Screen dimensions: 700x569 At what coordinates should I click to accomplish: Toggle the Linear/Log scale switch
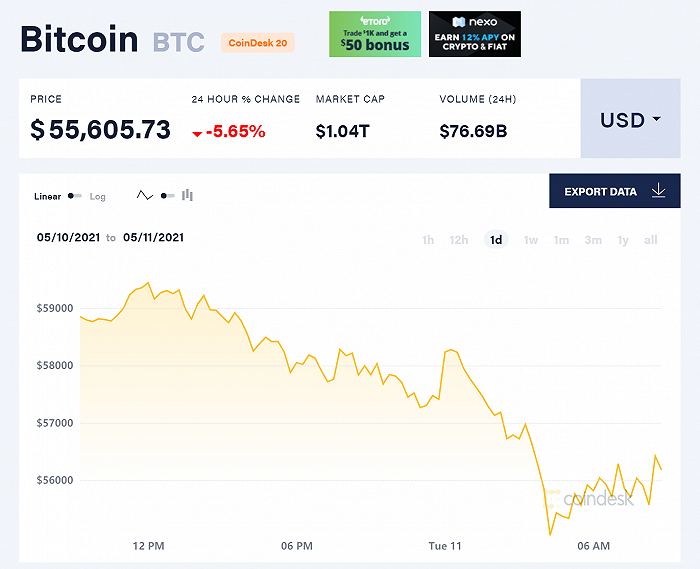pos(75,196)
